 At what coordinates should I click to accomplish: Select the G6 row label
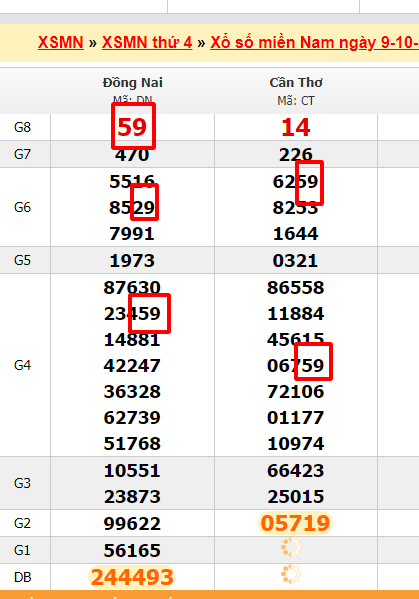[22, 207]
